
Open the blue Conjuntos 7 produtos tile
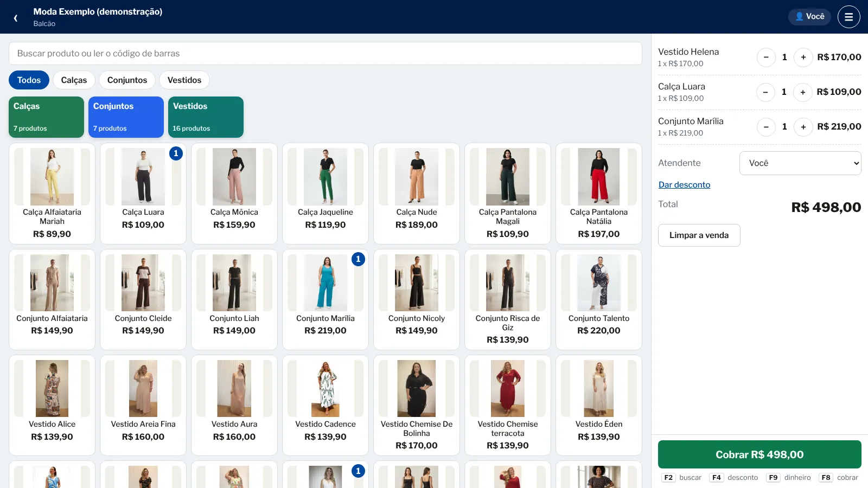pos(126,117)
